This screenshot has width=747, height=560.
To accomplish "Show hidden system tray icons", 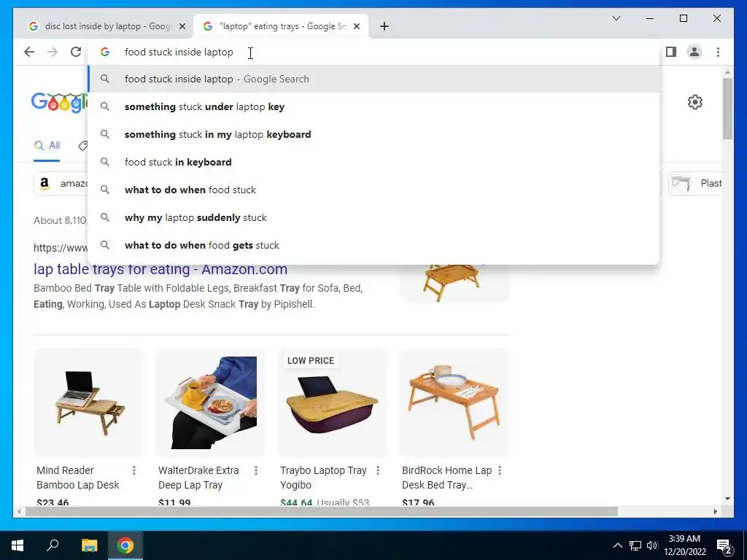I will (x=617, y=545).
